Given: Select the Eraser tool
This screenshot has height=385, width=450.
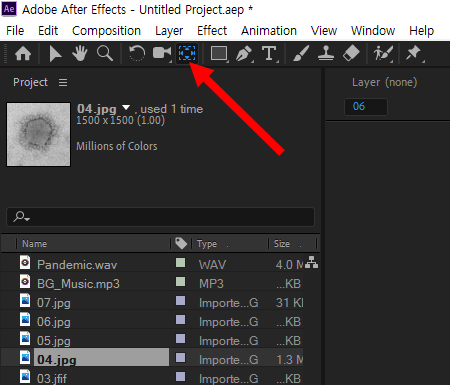Looking at the screenshot, I should point(351,53).
